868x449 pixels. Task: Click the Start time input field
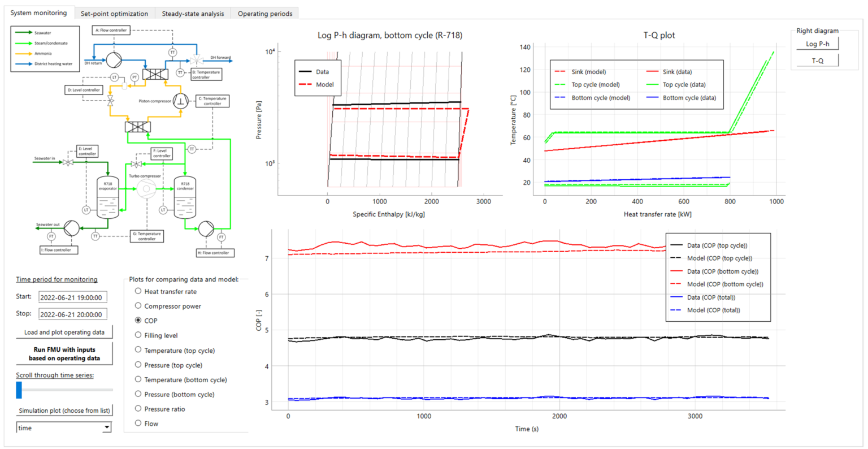(72, 297)
